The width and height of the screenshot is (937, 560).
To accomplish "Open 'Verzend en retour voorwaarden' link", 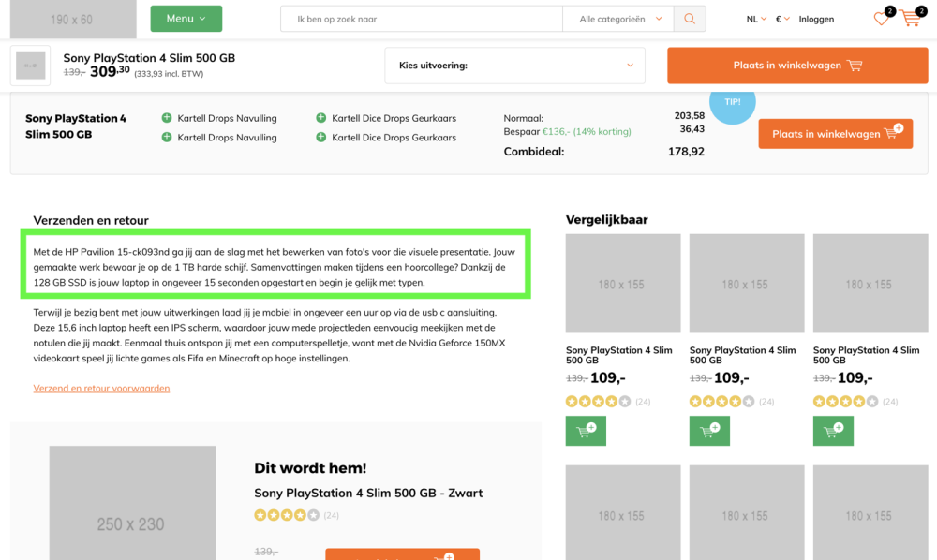I will tap(101, 388).
